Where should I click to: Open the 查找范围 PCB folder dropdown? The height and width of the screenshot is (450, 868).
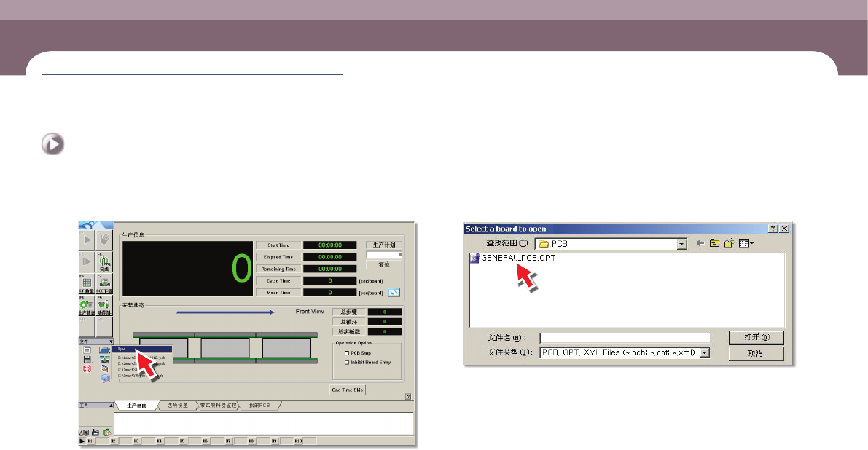682,244
